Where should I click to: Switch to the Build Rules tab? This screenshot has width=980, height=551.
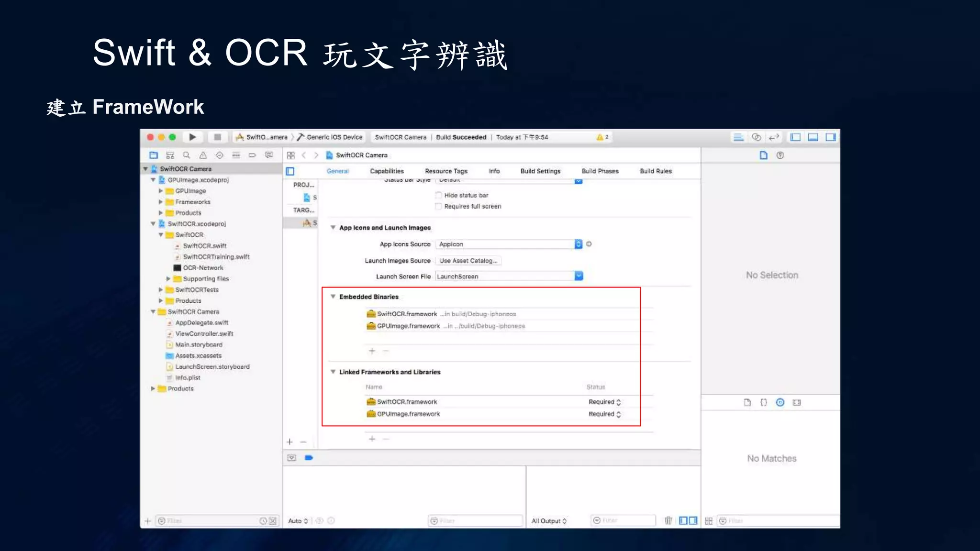coord(656,171)
